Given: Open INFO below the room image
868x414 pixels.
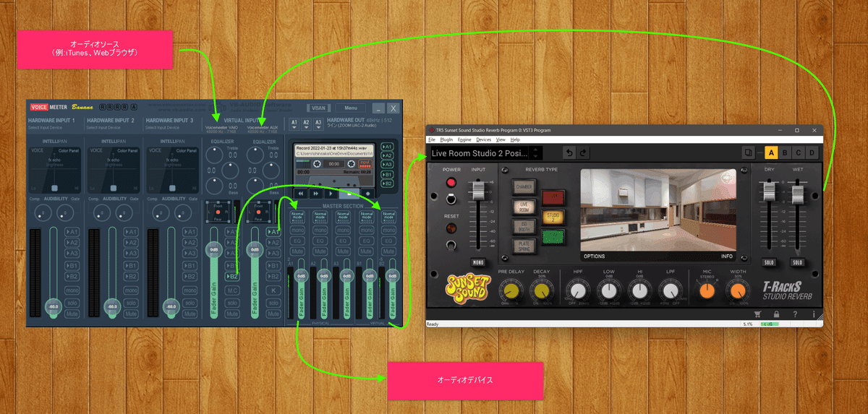Looking at the screenshot, I should (726, 256).
